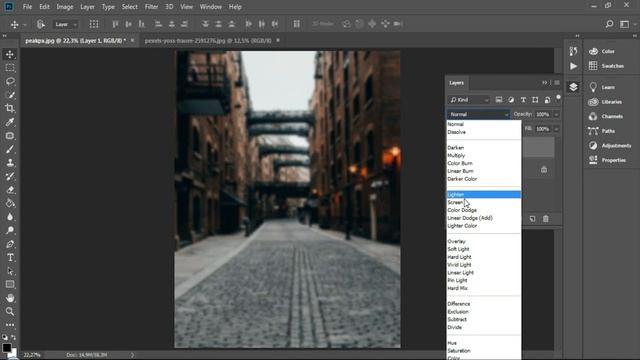
Task: Select the Pen tool
Action: click(x=10, y=244)
